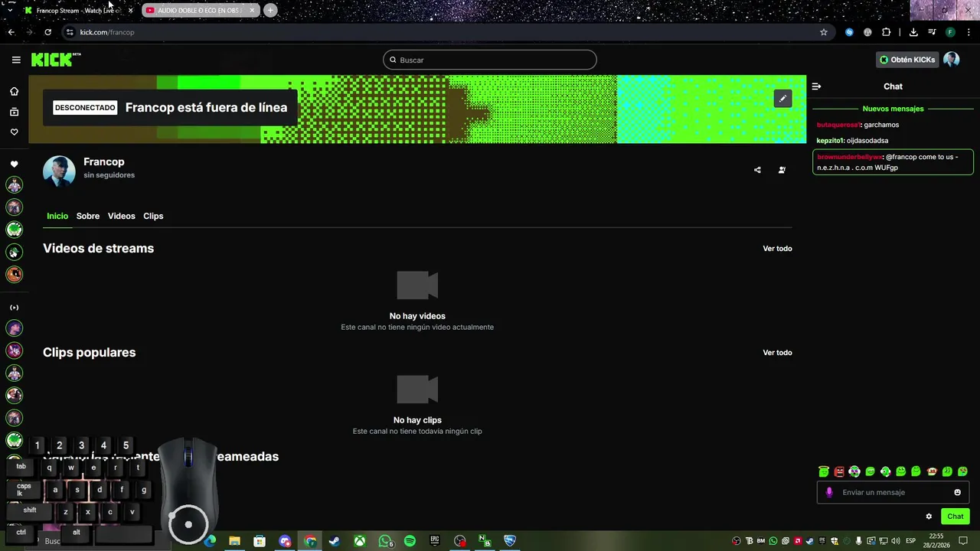Click the follow-user icon next to share
The height and width of the screenshot is (551, 980).
pyautogui.click(x=782, y=170)
